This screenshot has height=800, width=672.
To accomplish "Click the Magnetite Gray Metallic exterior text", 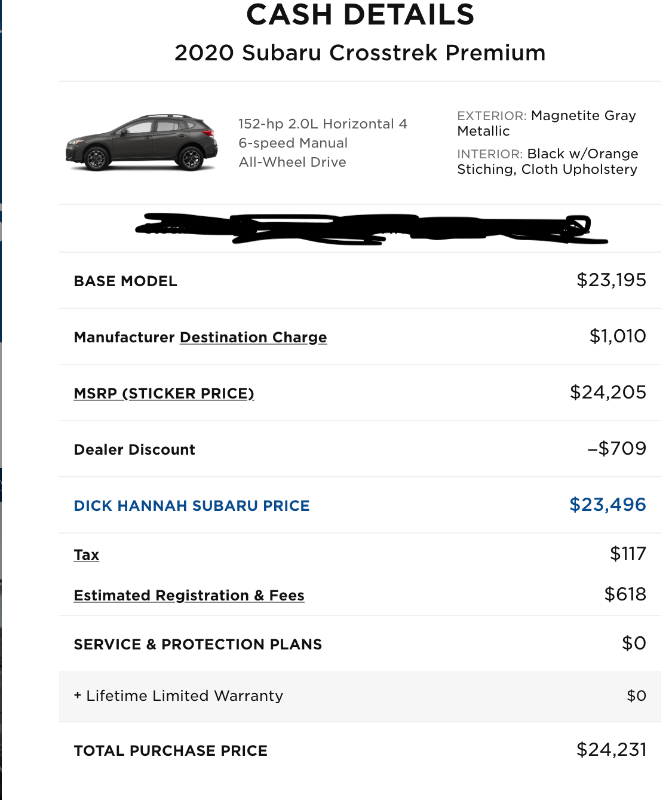I will click(x=547, y=123).
